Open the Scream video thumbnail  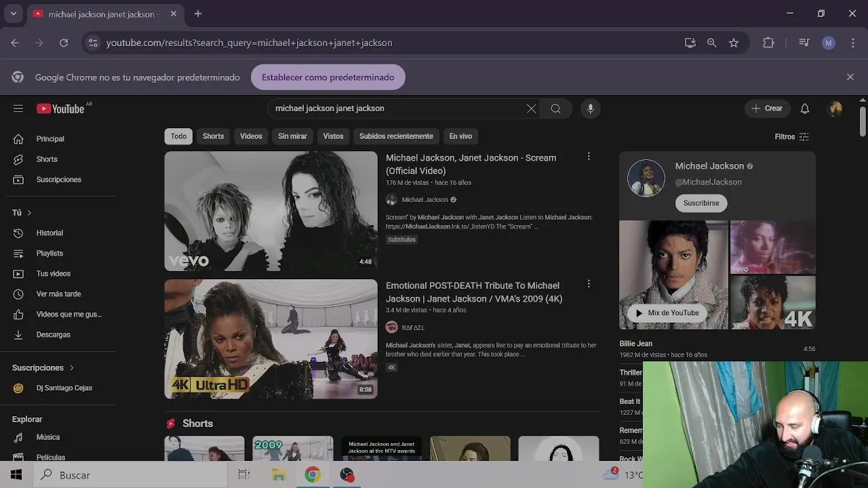271,211
